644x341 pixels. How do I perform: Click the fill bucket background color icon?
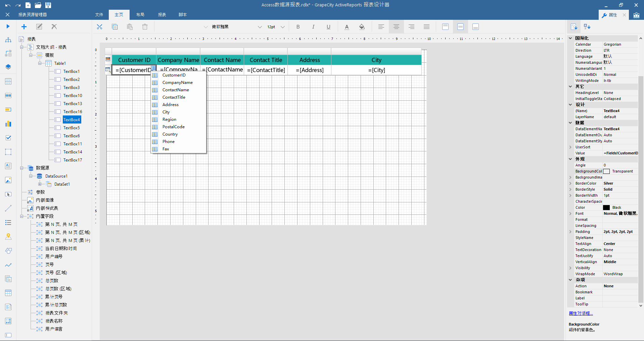(x=362, y=27)
